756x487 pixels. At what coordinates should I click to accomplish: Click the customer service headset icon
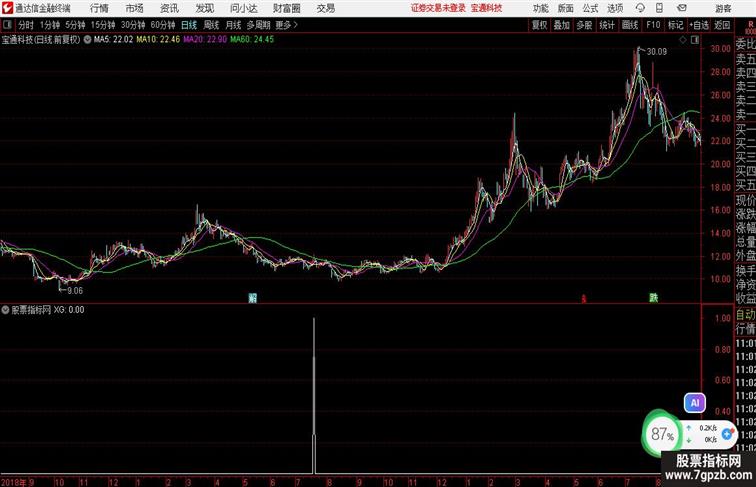pyautogui.click(x=640, y=8)
